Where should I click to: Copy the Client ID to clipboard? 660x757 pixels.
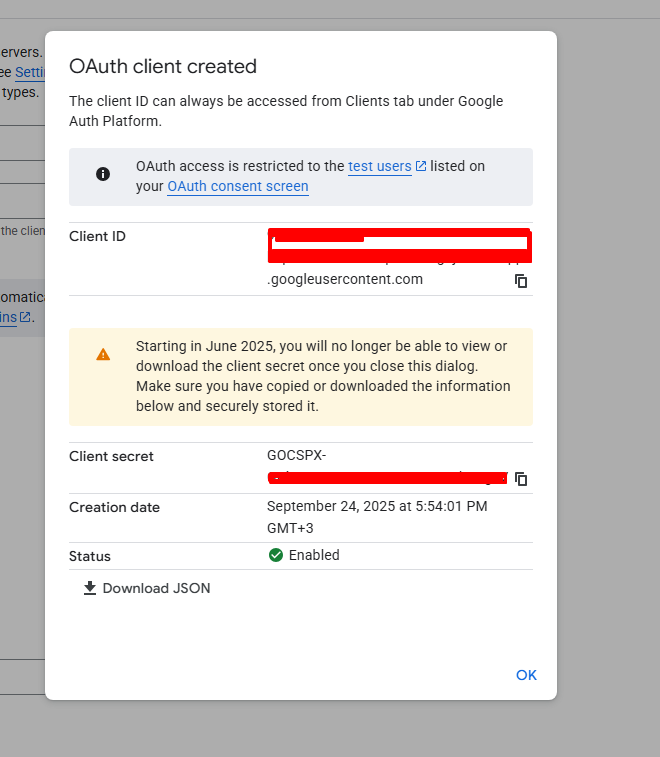coord(520,281)
